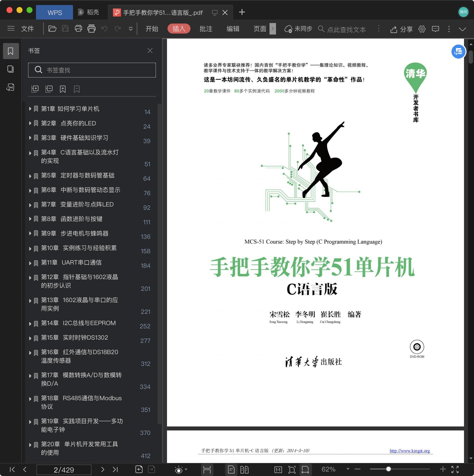Image resolution: width=474 pixels, height=476 pixels.
Task: Click the 书签查找 search field
Action: tap(92, 70)
